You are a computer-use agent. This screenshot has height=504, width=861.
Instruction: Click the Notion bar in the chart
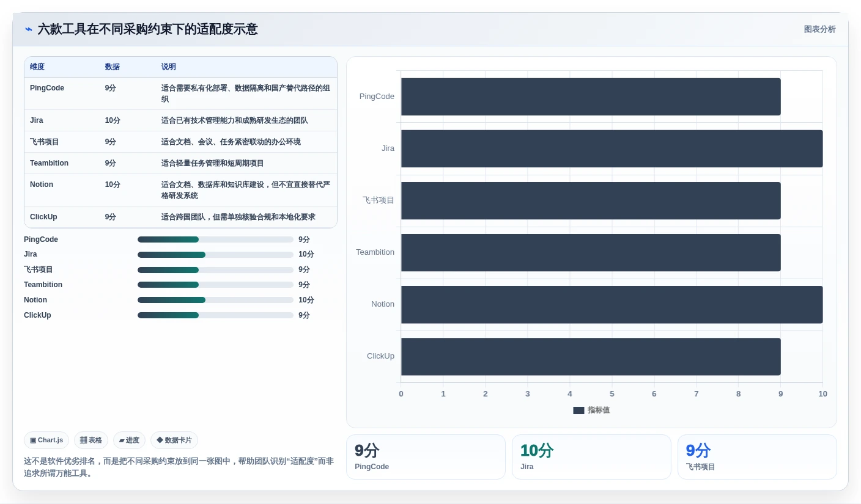pos(612,304)
